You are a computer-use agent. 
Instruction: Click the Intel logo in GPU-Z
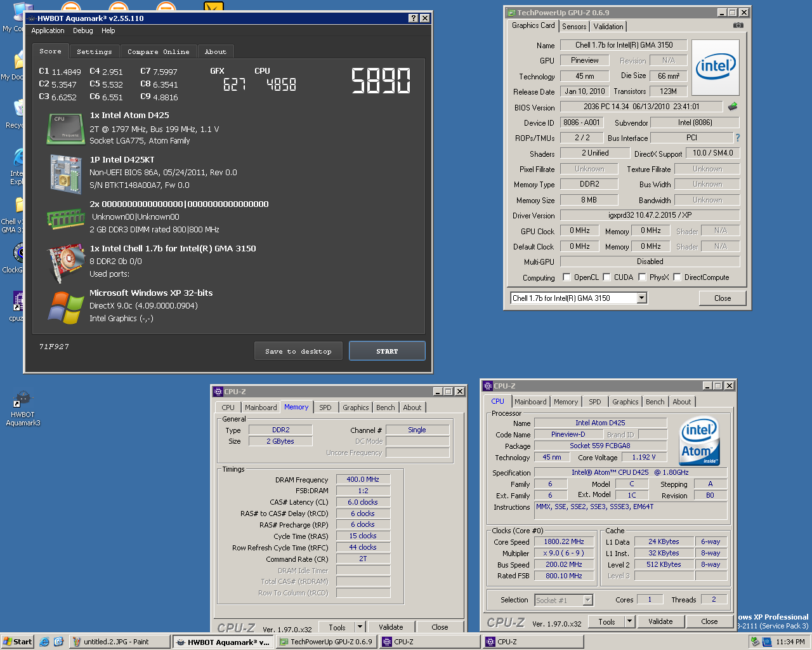pyautogui.click(x=716, y=67)
